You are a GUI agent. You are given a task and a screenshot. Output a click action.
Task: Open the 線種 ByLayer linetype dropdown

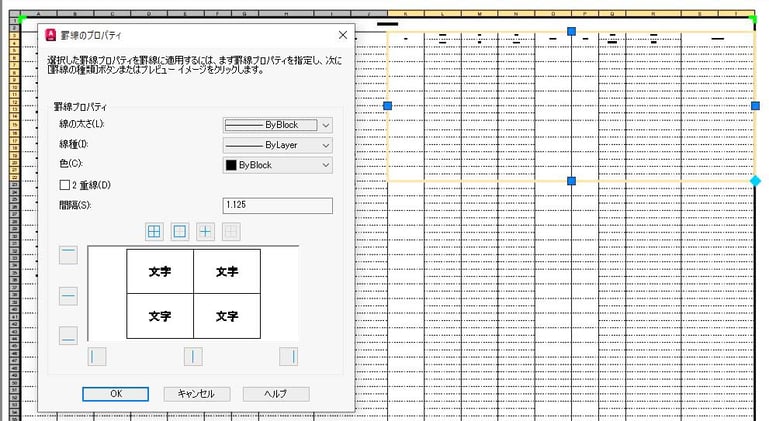click(x=278, y=145)
